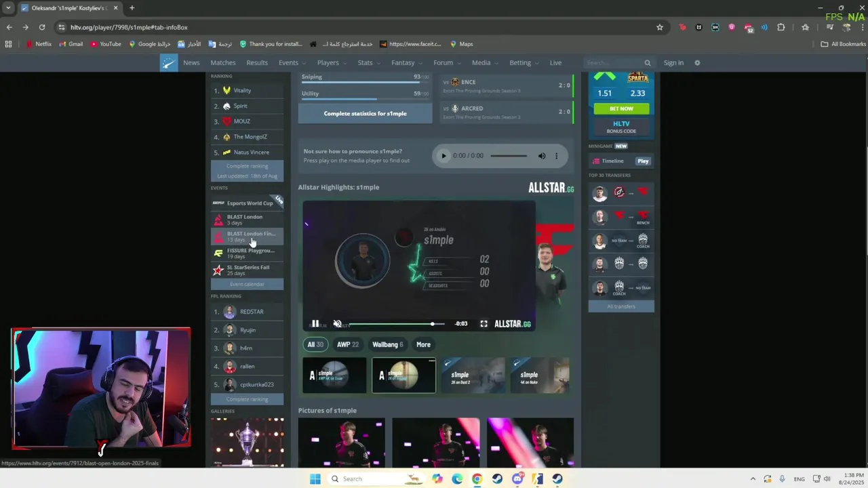This screenshot has width=868, height=488.
Task: Show hidden system tray icons
Action: [753, 479]
